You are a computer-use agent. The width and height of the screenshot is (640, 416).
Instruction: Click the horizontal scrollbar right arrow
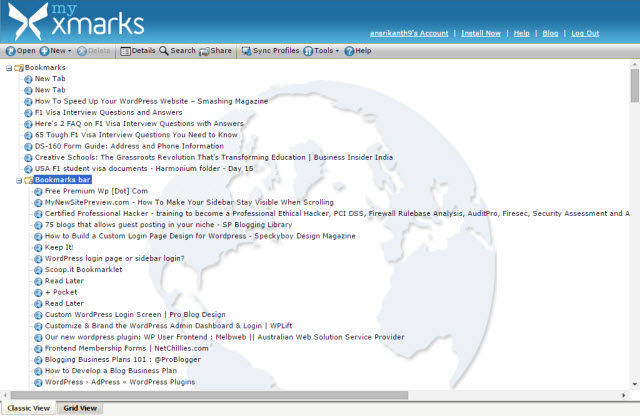tap(623, 395)
